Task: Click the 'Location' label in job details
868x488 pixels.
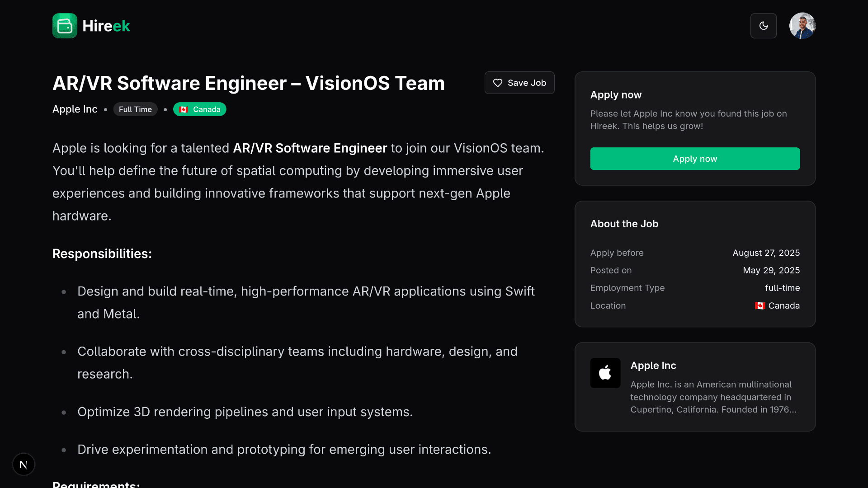Action: click(608, 306)
